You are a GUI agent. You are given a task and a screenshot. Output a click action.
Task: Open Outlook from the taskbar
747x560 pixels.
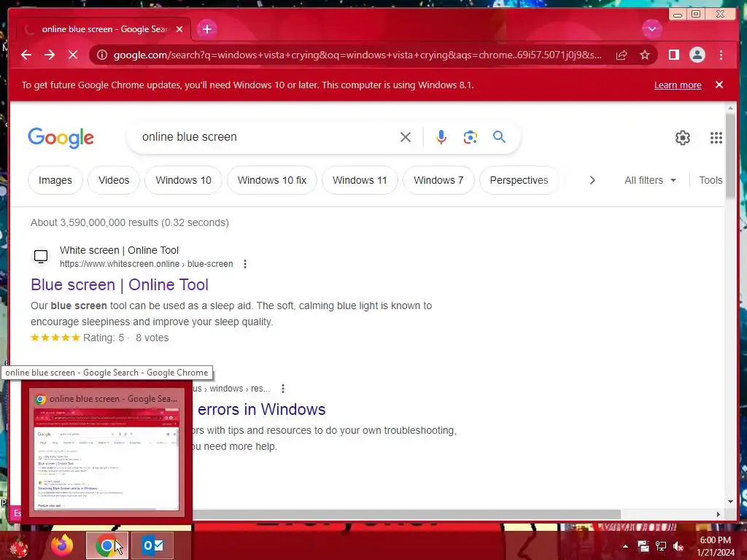coord(152,545)
